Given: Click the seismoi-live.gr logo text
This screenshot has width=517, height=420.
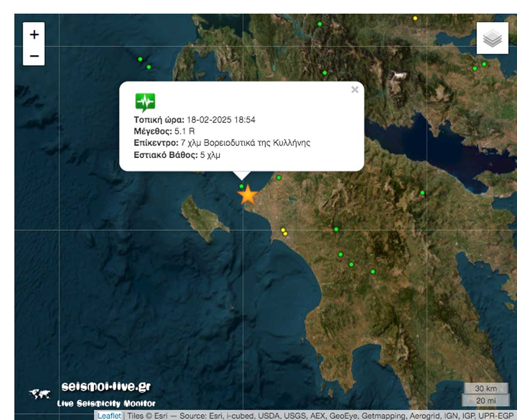Looking at the screenshot, I should (106, 386).
